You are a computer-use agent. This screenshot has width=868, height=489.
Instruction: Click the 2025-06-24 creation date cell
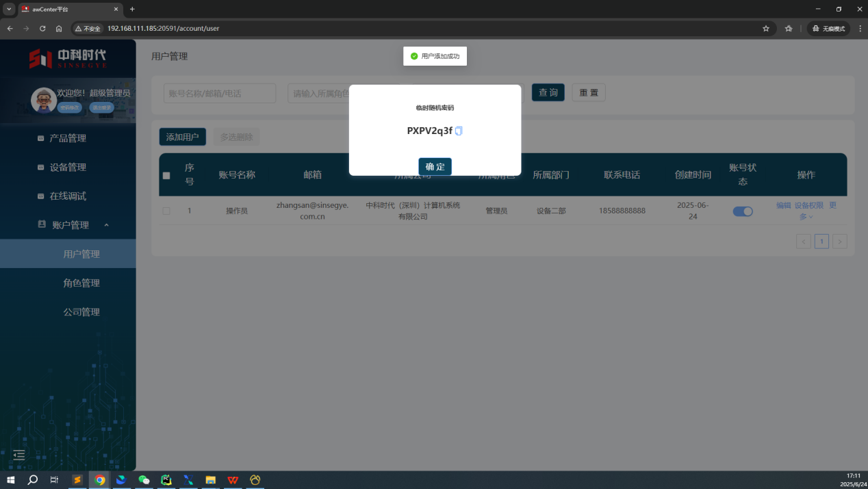[693, 211]
